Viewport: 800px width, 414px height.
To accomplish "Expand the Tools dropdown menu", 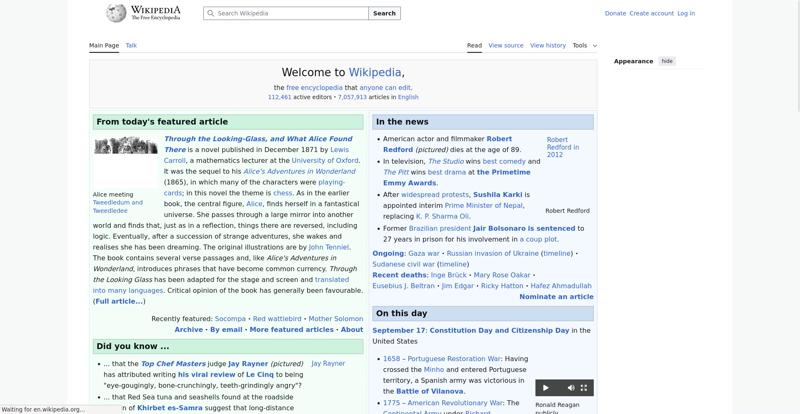I will click(584, 45).
